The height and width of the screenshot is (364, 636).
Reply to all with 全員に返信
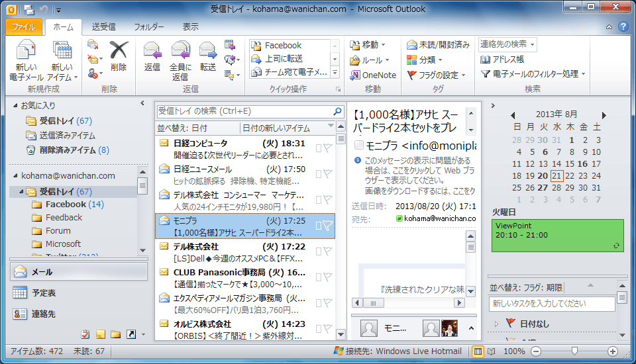tap(180, 60)
